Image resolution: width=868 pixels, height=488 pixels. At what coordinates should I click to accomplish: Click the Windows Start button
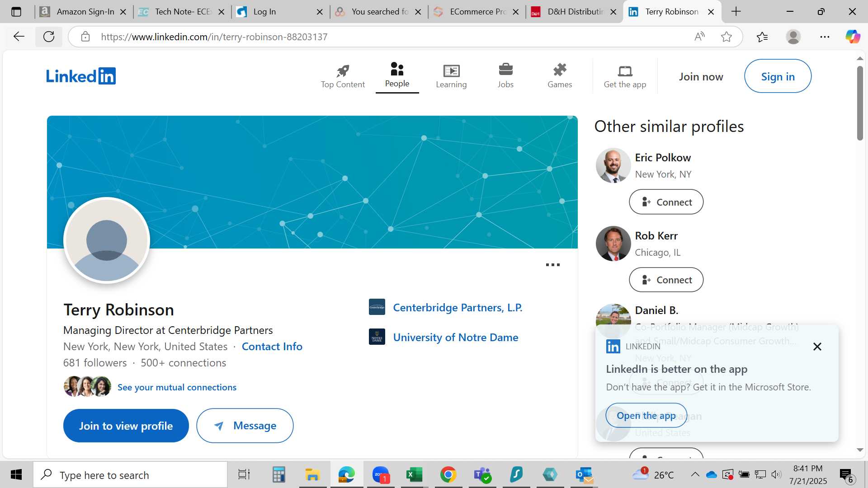[16, 474]
